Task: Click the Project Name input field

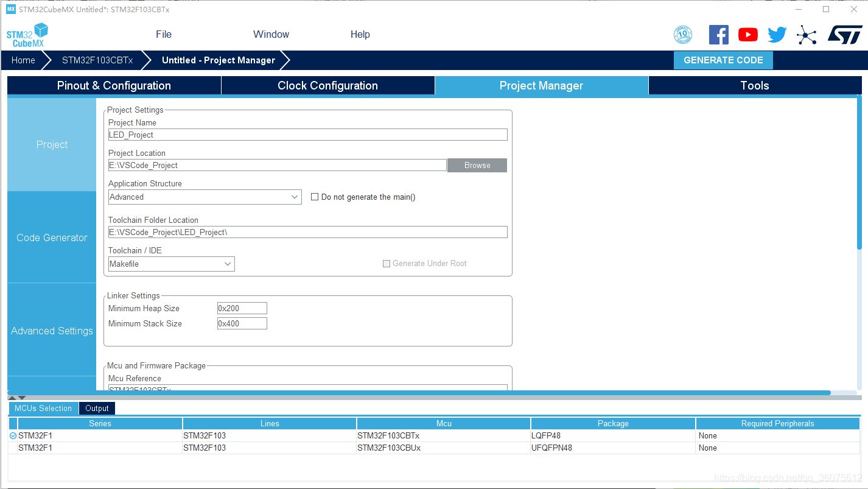Action: 307,135
